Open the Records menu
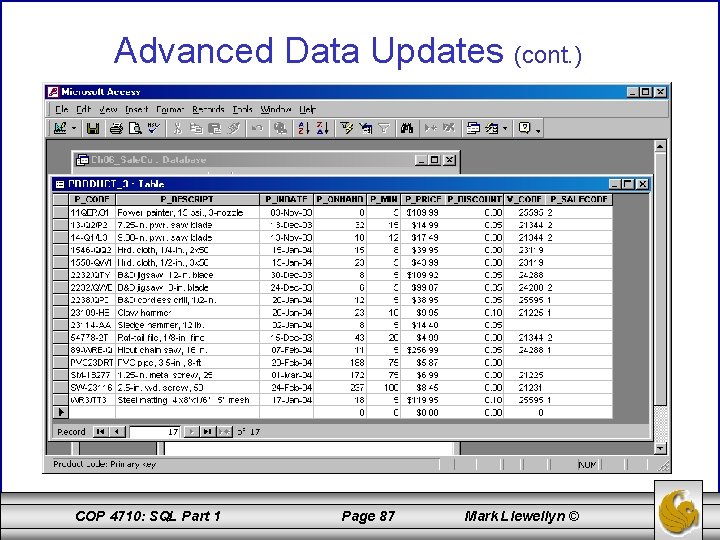 tap(208, 109)
